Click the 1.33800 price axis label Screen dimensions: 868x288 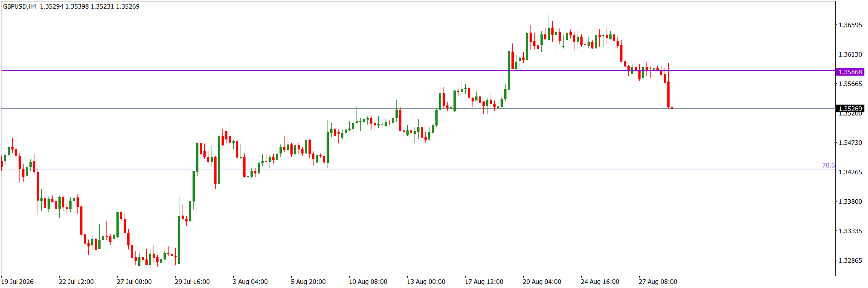(850, 202)
